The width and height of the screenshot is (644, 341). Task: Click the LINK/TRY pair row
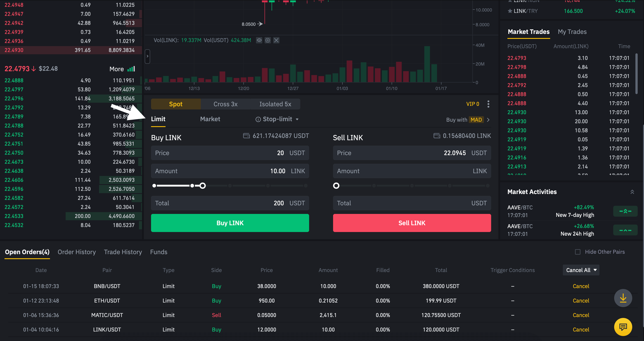(571, 11)
